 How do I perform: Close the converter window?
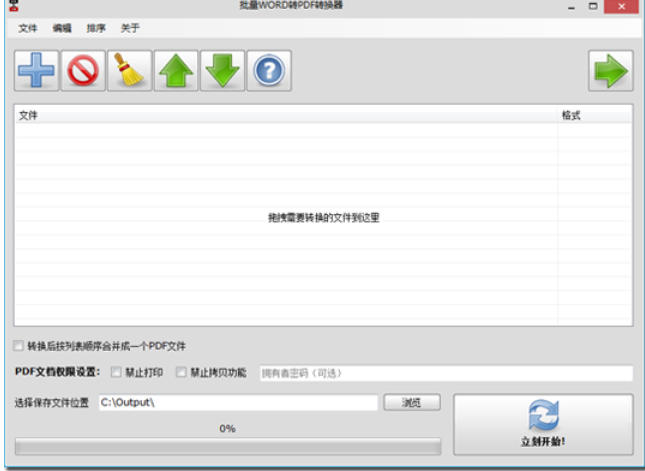point(621,7)
